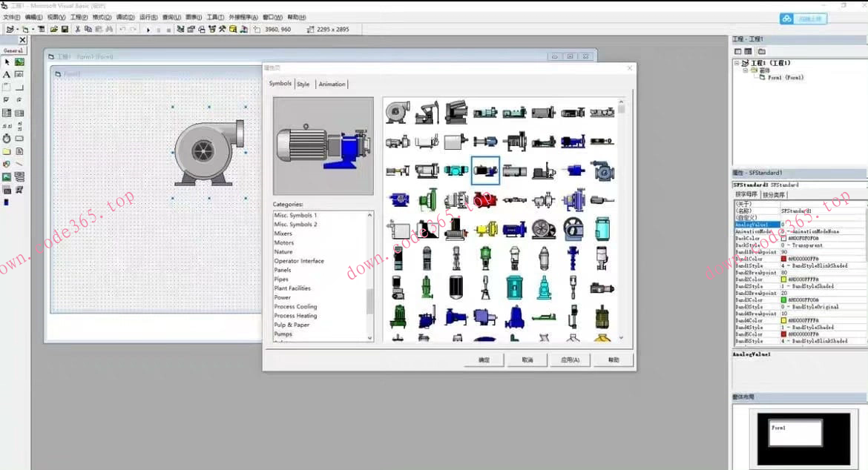Screen dimensions: 868x470
Task: Select the Pointer tool in the toolbox
Action: pos(7,62)
